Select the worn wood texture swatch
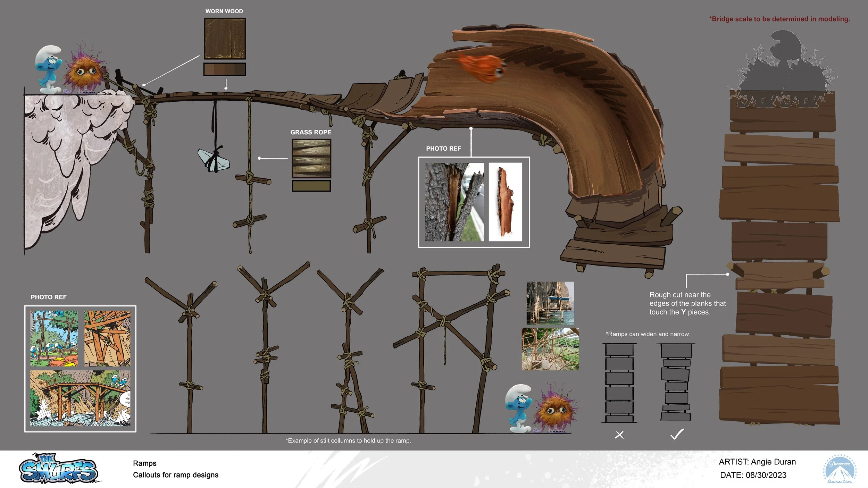This screenshot has width=868, height=488. click(x=225, y=39)
